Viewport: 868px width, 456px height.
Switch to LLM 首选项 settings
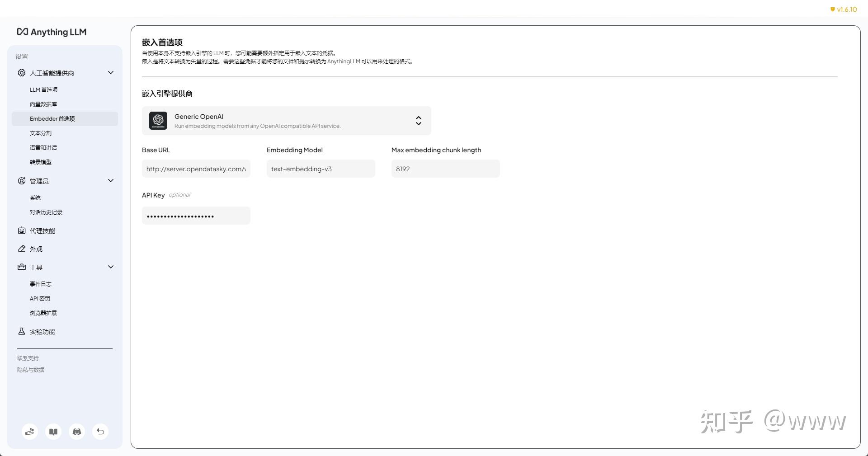click(43, 89)
